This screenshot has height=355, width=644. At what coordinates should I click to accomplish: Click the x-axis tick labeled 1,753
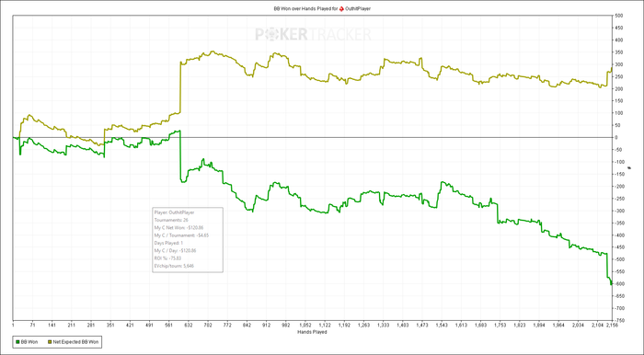pyautogui.click(x=500, y=325)
